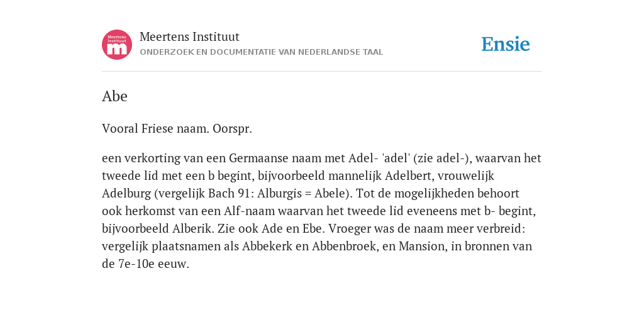644x322 pixels.
Task: Click the Meertens Instituut author name
Action: pyautogui.click(x=189, y=36)
